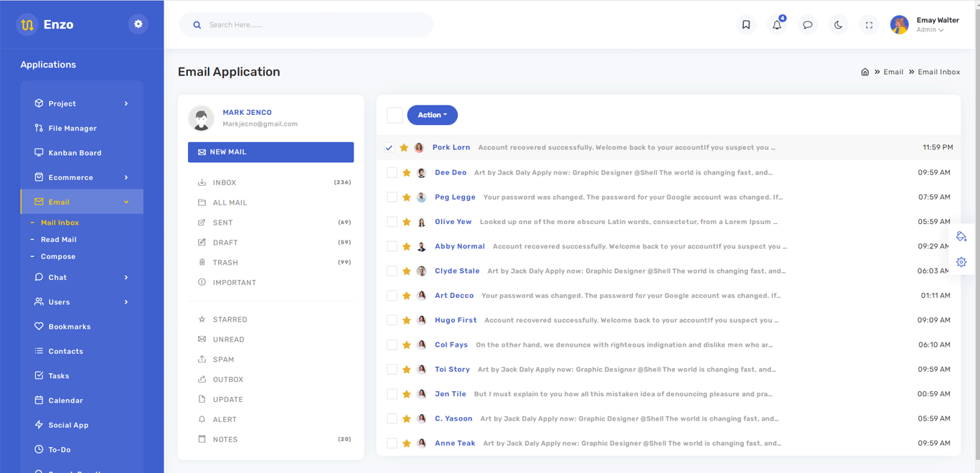The image size is (980, 473).
Task: Open the paint bucket theme customizer
Action: point(961,237)
